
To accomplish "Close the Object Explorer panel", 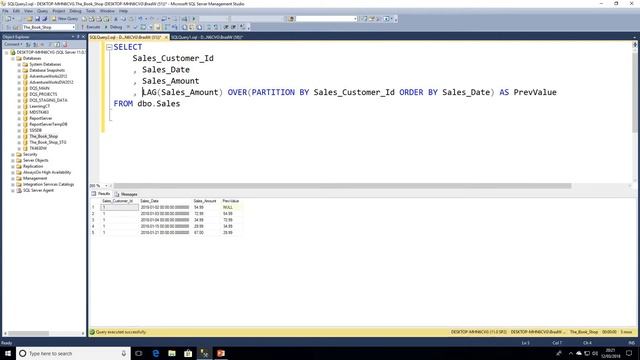I will coord(83,37).
